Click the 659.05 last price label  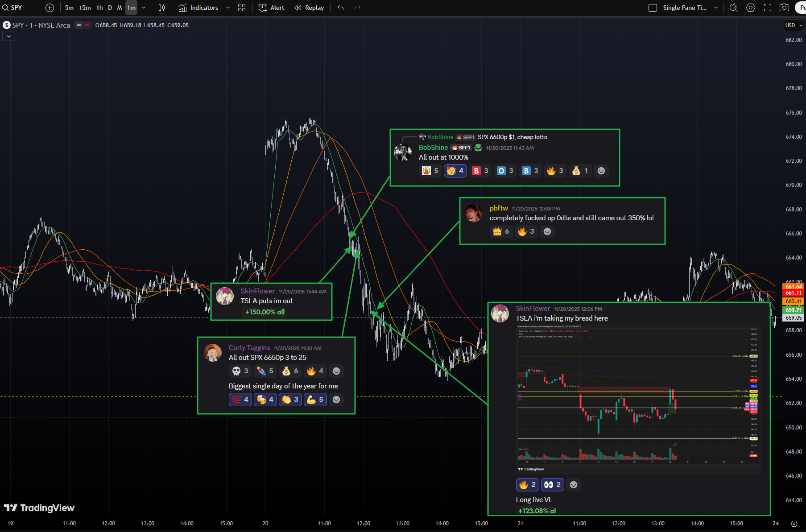pos(794,318)
